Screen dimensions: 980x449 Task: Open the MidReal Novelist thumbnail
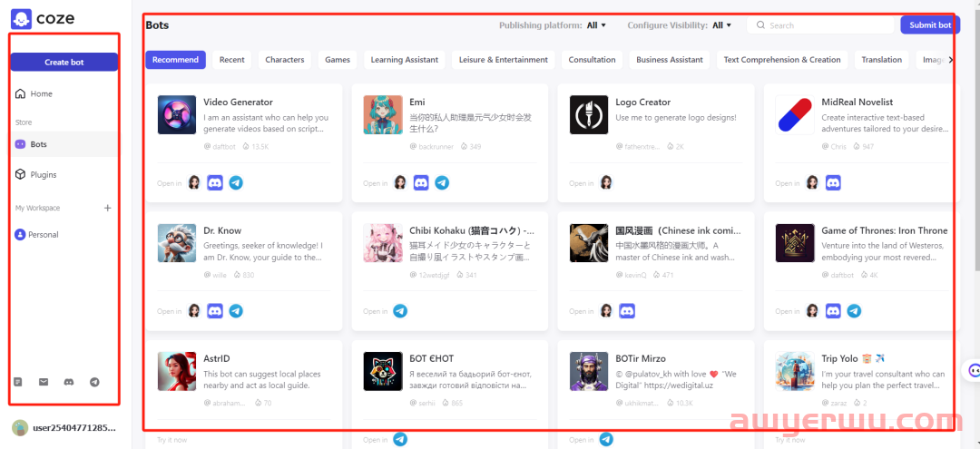click(x=795, y=115)
